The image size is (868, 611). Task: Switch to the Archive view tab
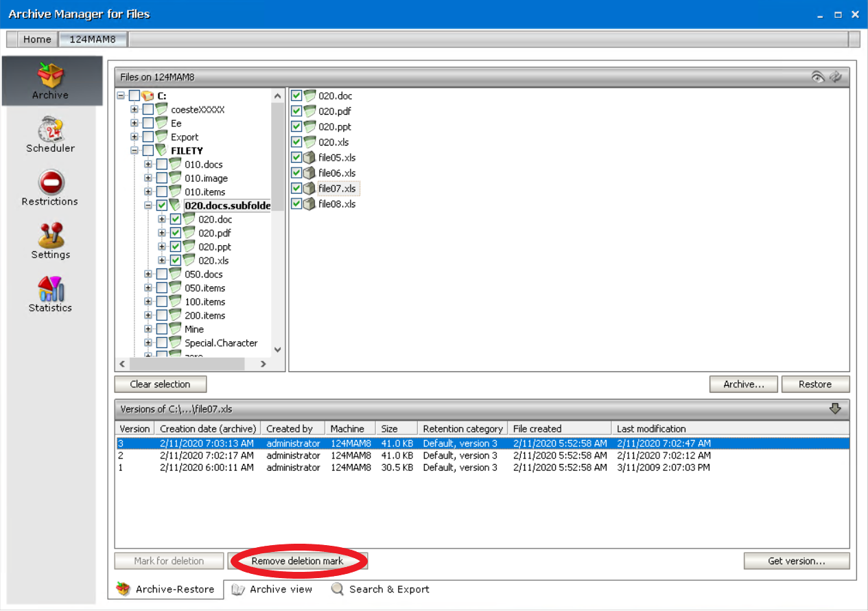click(x=272, y=589)
